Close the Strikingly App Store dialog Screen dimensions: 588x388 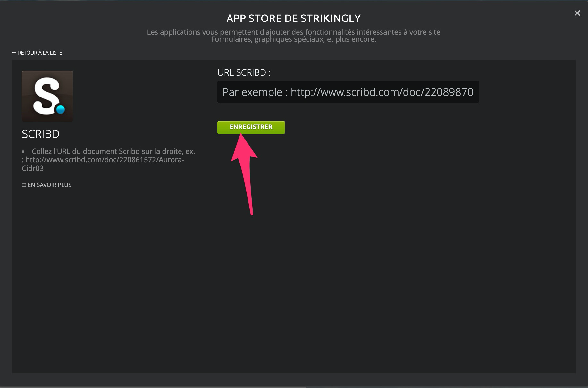click(x=577, y=13)
